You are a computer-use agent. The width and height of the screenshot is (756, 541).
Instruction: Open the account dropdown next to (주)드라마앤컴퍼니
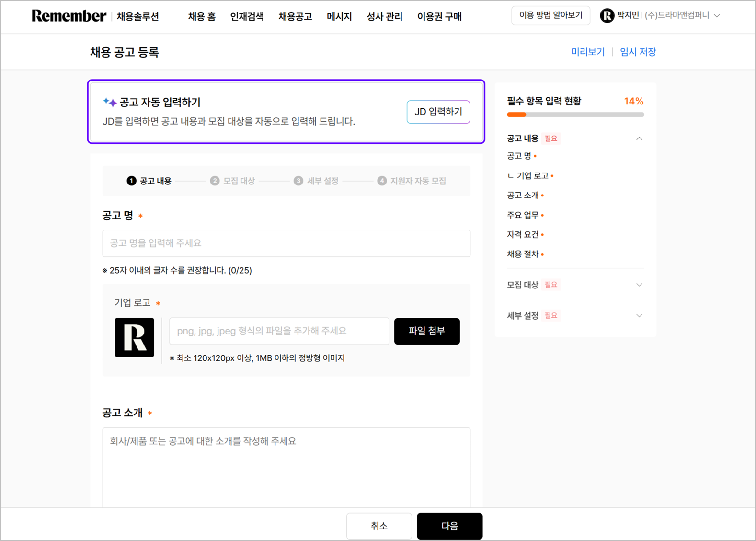point(717,16)
